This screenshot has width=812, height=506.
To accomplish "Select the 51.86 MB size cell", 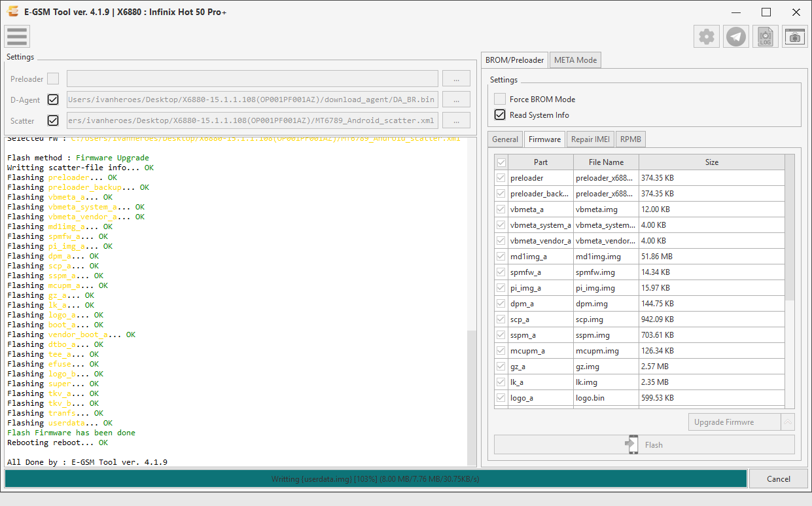I will click(712, 257).
